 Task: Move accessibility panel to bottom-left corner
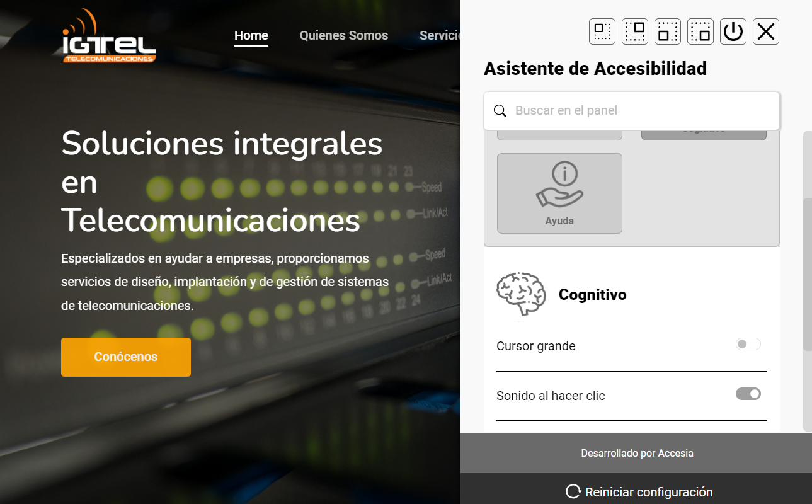pyautogui.click(x=668, y=31)
